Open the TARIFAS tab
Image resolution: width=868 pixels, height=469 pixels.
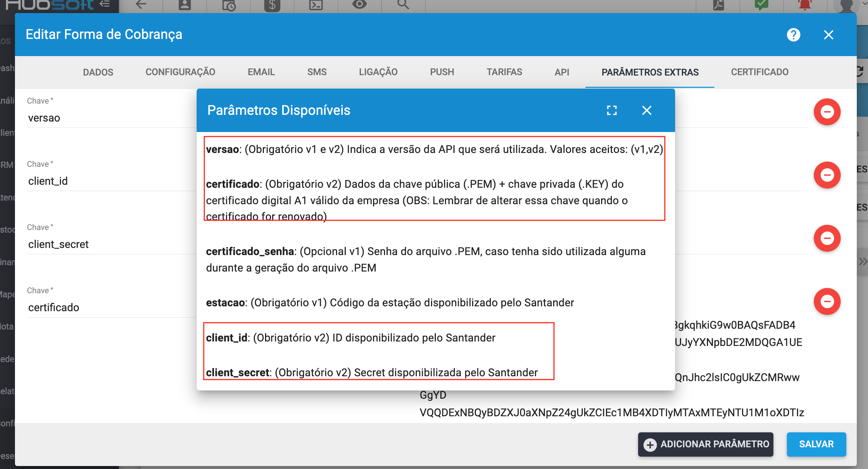pos(504,72)
